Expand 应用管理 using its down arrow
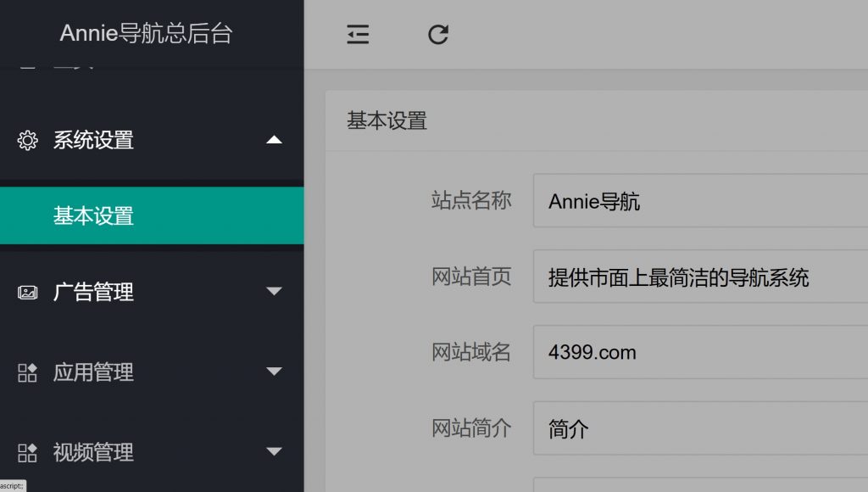 (274, 372)
